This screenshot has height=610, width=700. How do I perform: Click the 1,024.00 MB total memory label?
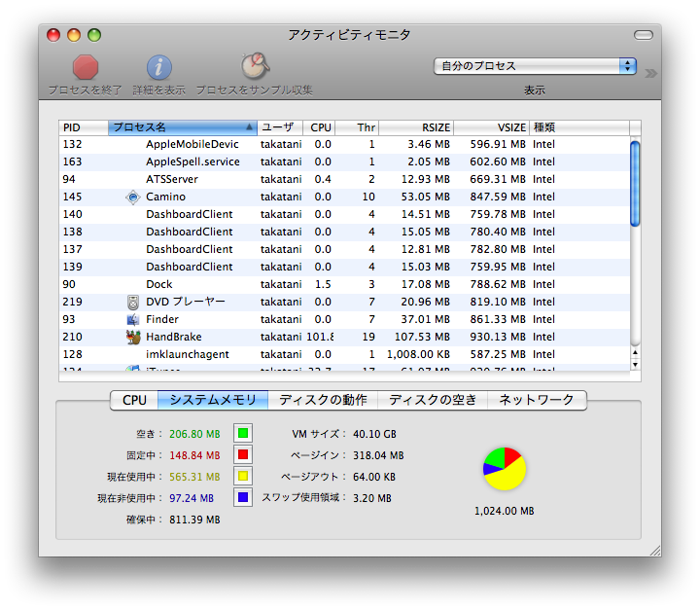(x=504, y=511)
